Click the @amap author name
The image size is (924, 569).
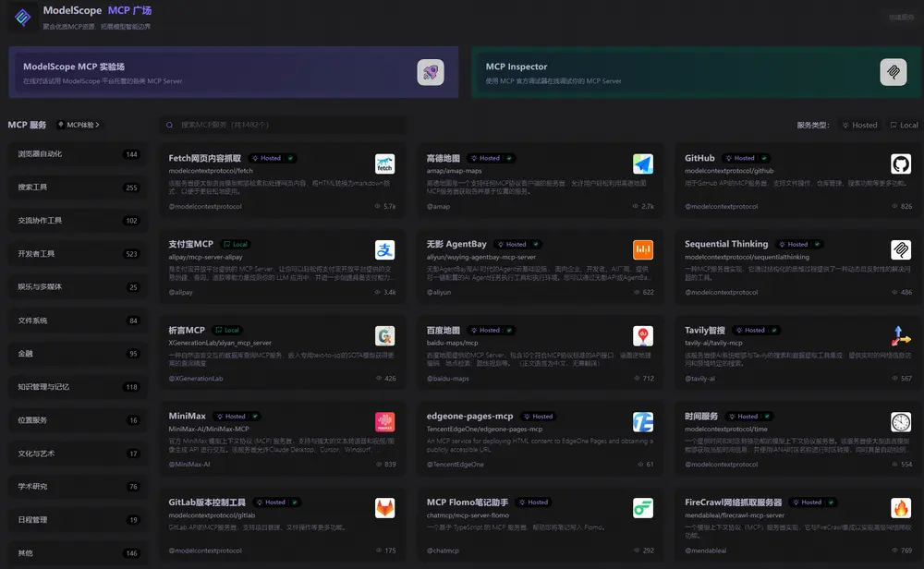point(438,206)
